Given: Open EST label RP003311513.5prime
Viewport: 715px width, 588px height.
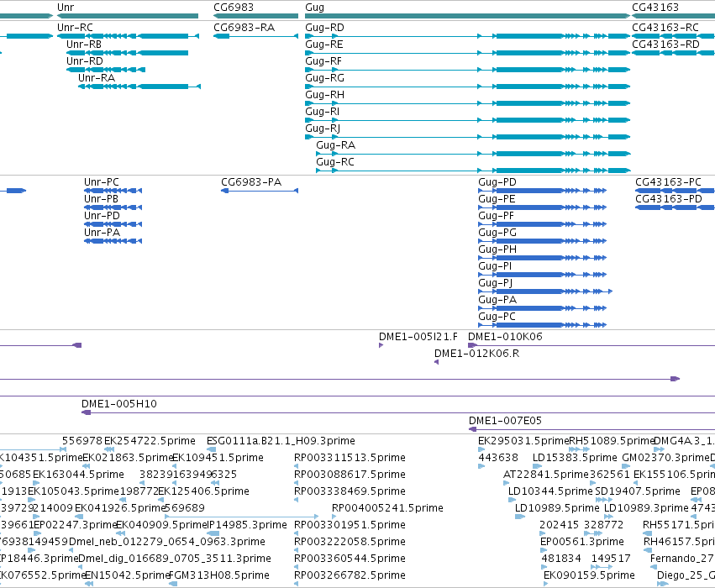Looking at the screenshot, I should pyautogui.click(x=350, y=458).
